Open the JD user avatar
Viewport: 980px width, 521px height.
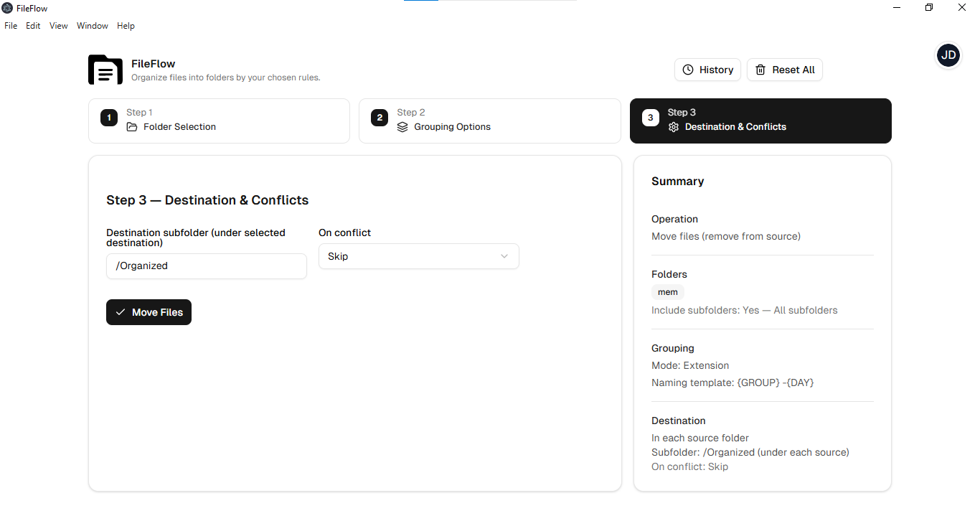click(x=948, y=55)
